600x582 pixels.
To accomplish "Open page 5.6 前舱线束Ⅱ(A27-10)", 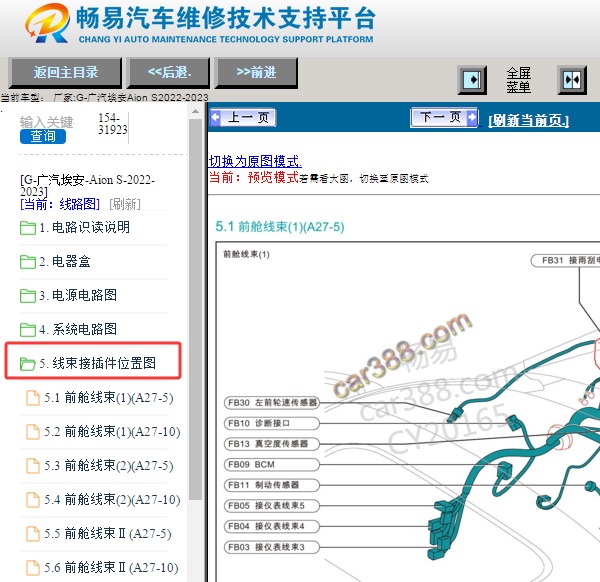I will tap(111, 568).
